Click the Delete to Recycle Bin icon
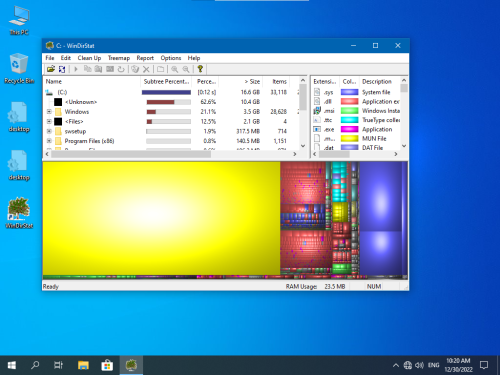The width and height of the screenshot is (500, 375). (135, 69)
